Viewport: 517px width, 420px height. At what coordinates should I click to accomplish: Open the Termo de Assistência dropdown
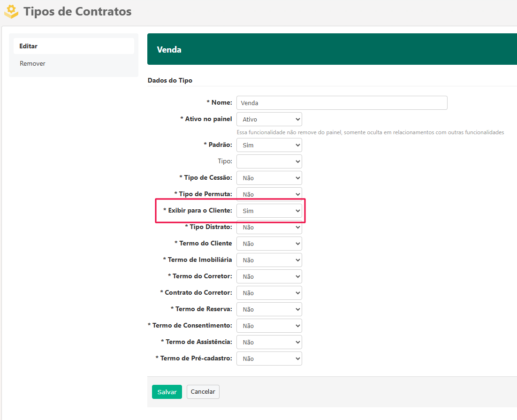tap(269, 342)
